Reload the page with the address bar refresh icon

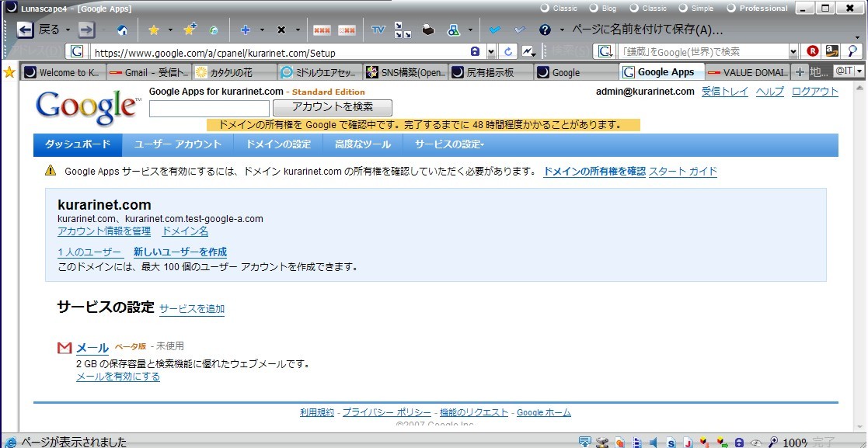coord(507,52)
